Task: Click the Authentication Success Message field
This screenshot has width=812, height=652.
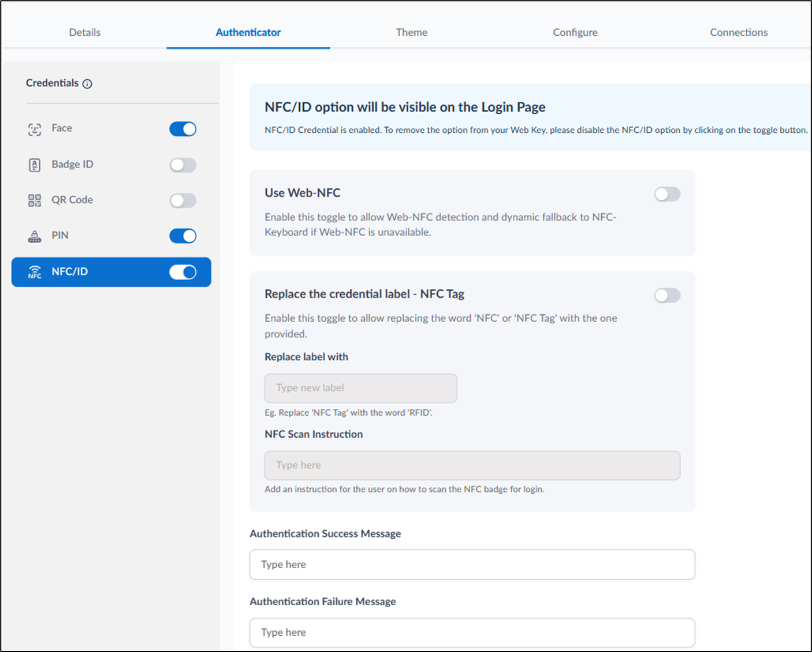Action: click(472, 564)
